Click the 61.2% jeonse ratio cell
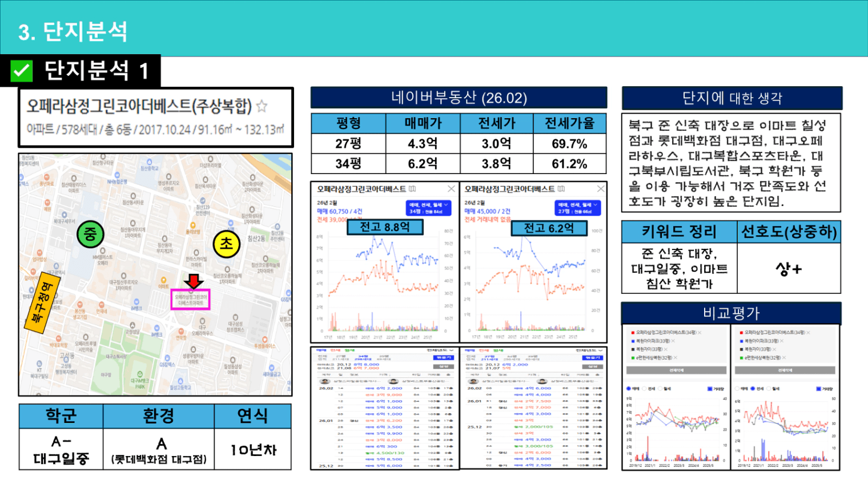The width and height of the screenshot is (868, 488). pyautogui.click(x=569, y=164)
